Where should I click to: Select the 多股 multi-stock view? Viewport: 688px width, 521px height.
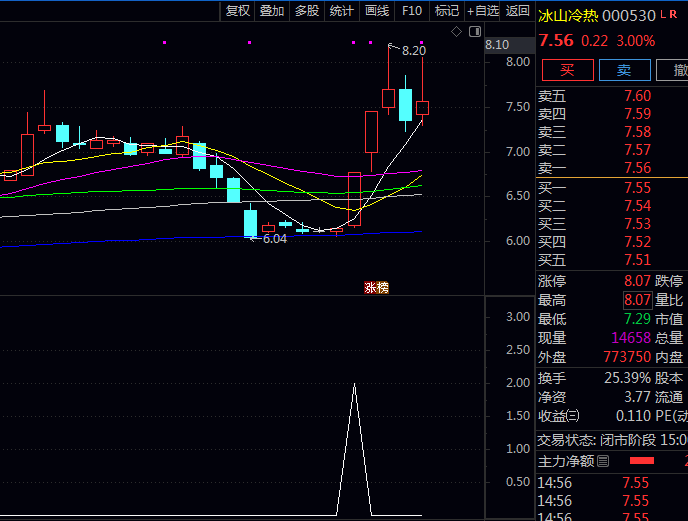306,11
